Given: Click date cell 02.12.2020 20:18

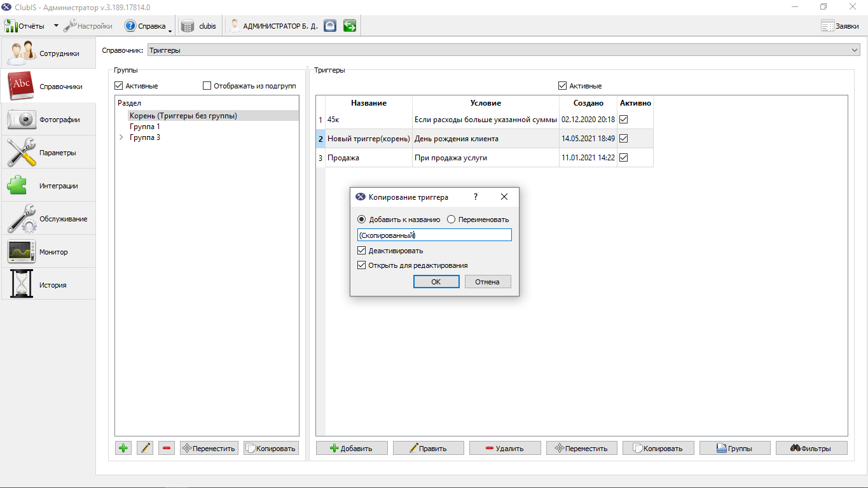Looking at the screenshot, I should point(588,120).
